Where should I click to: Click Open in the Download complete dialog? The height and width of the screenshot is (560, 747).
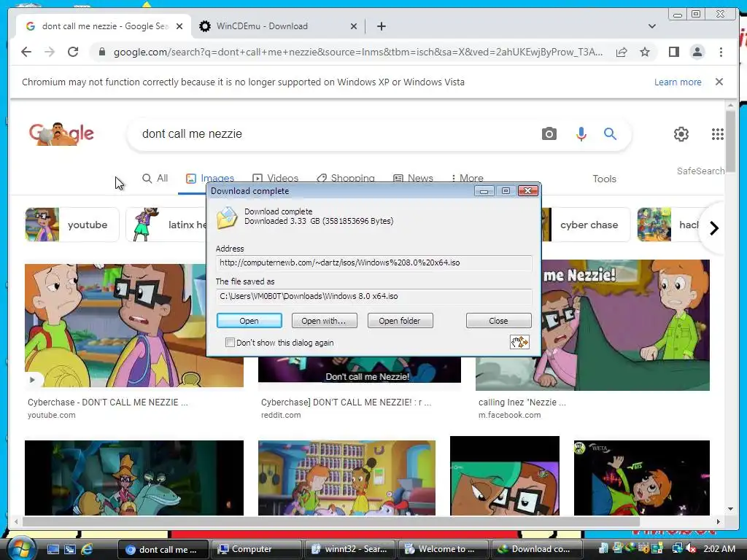pos(249,321)
